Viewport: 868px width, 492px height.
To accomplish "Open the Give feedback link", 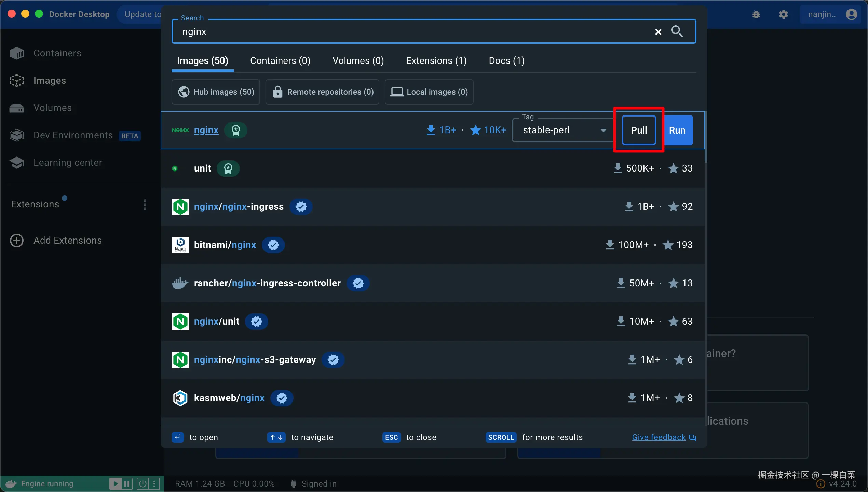I will click(x=659, y=437).
